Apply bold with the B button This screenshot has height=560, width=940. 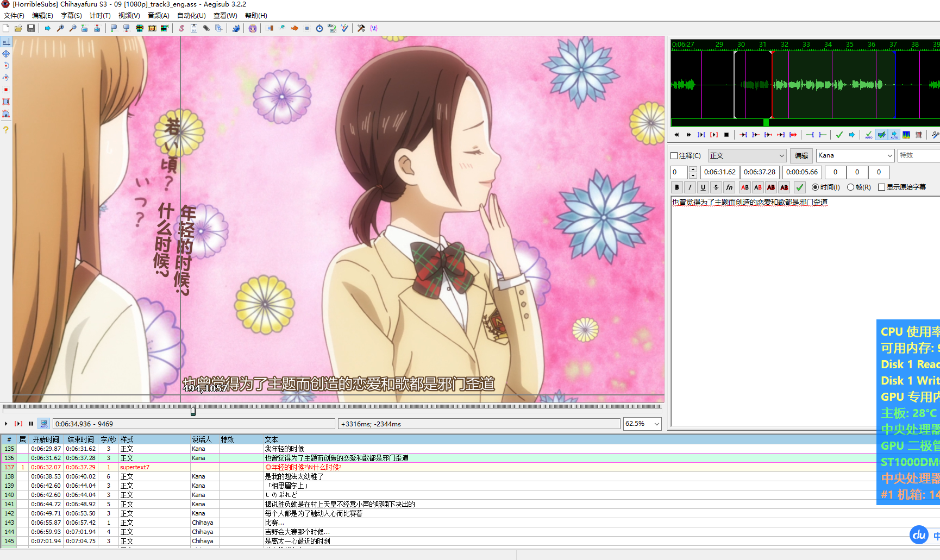(677, 187)
